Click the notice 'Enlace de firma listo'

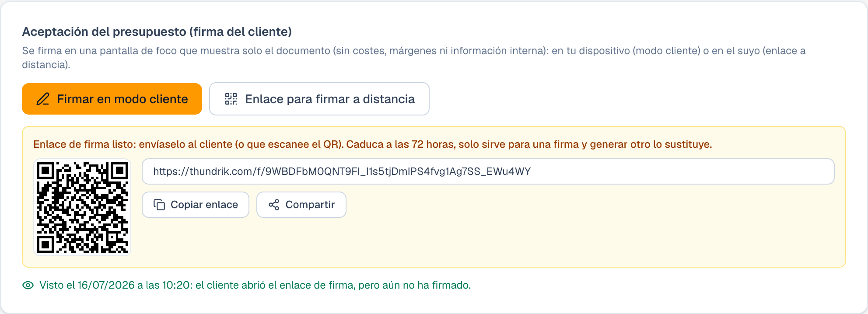point(373,144)
